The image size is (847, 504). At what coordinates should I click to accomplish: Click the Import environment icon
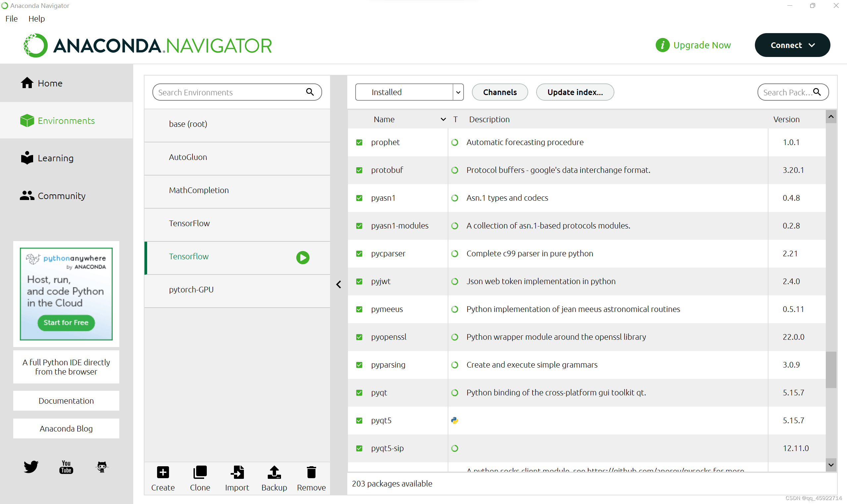click(237, 473)
